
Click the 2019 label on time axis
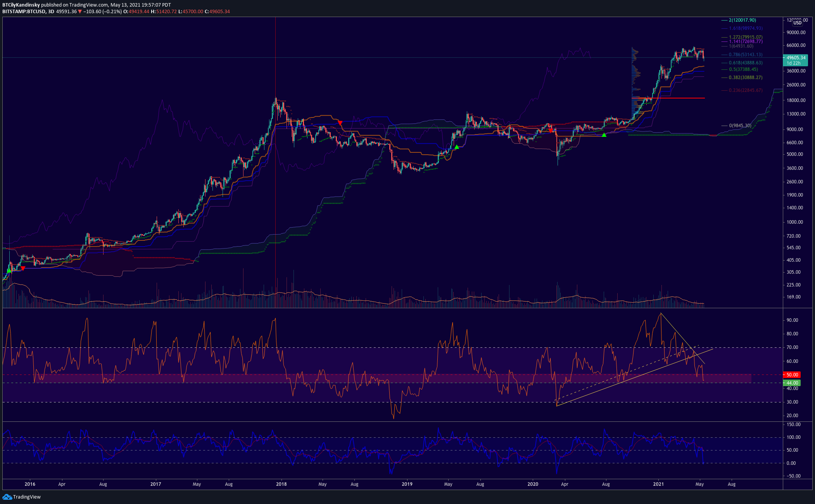click(407, 484)
